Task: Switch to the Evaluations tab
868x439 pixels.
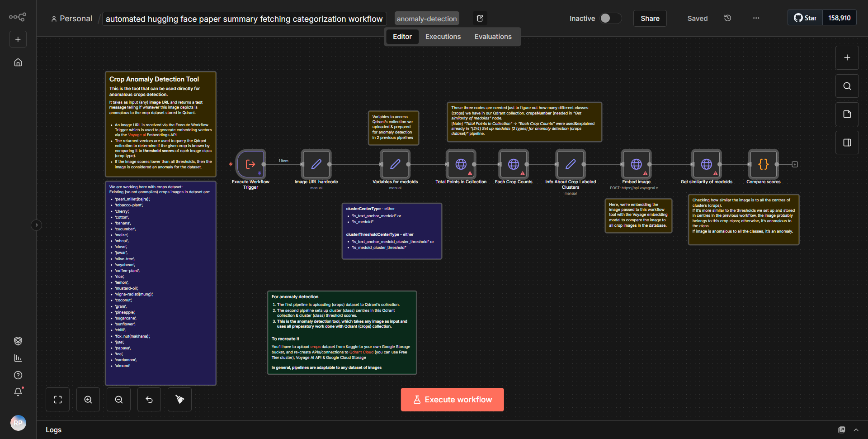Action: pos(493,36)
